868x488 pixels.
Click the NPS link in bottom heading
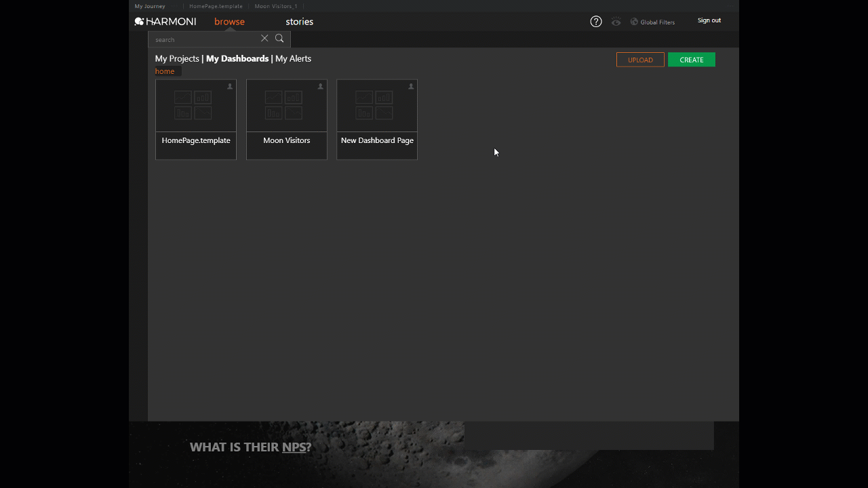(294, 447)
